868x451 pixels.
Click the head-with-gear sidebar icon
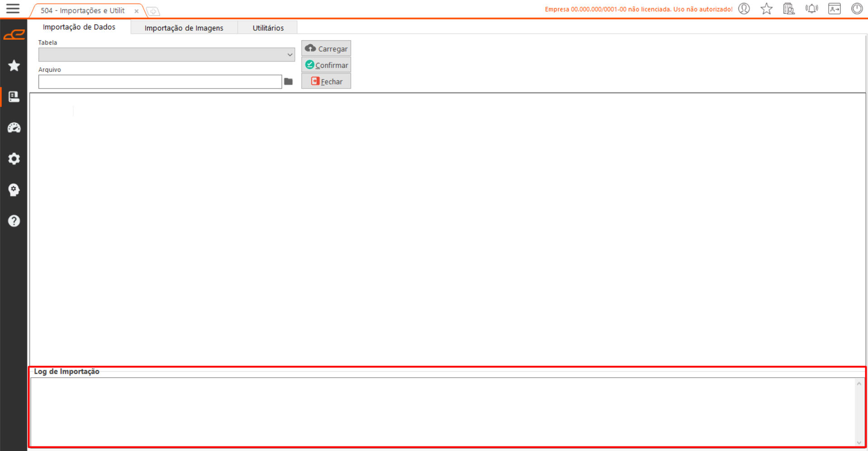point(14,190)
